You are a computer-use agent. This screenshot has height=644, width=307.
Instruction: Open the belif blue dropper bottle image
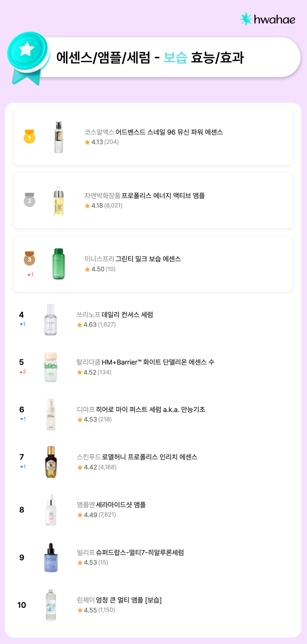point(51,558)
